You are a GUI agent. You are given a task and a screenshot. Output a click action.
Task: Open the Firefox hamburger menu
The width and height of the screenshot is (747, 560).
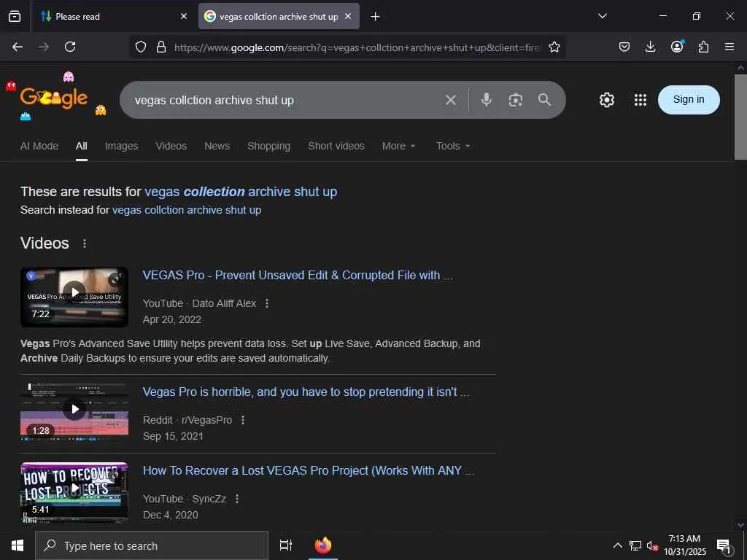pyautogui.click(x=729, y=47)
